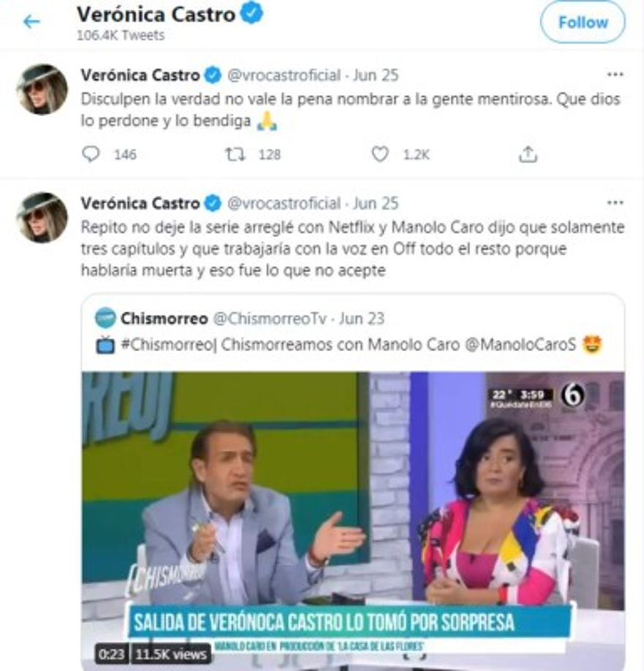This screenshot has height=671, width=644.
Task: Open the @vrocastroficial handle on second tweet
Action: [x=284, y=203]
